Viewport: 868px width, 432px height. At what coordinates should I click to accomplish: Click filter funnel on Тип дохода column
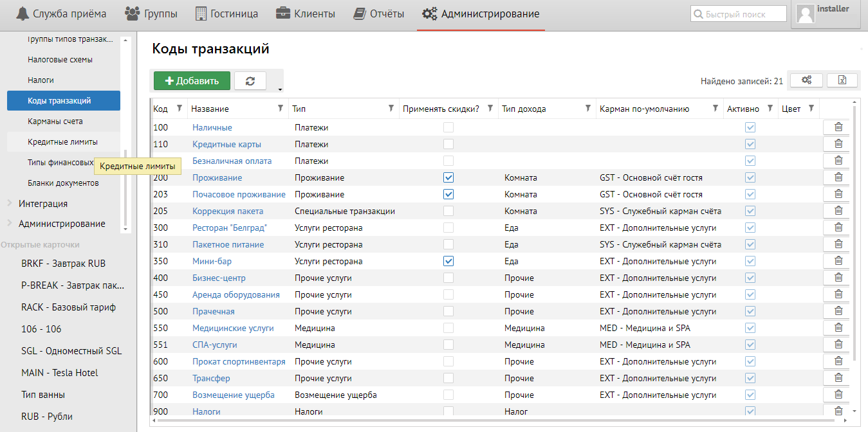point(587,109)
